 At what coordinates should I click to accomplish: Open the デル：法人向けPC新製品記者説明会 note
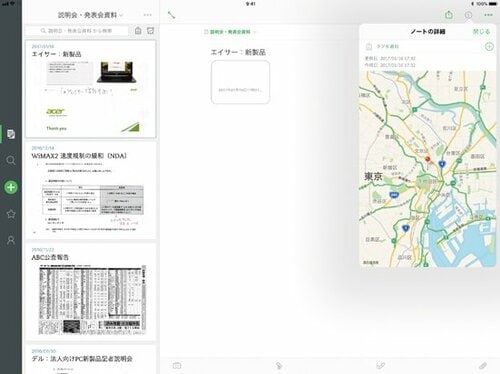(x=91, y=360)
